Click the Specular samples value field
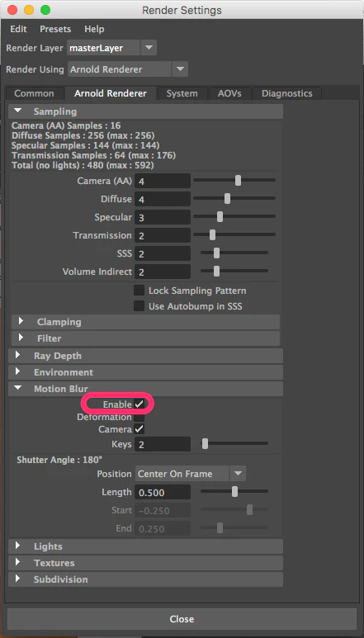Screen dimensions: 364x638 coord(163,217)
